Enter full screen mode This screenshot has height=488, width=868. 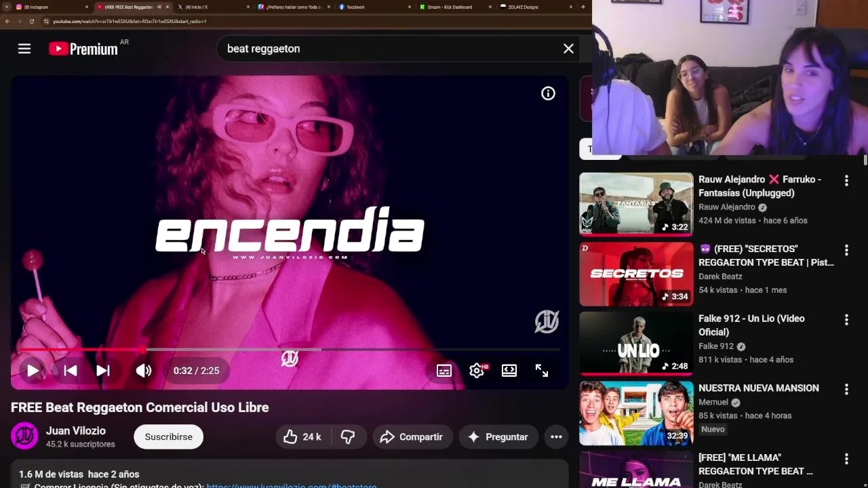(x=542, y=371)
